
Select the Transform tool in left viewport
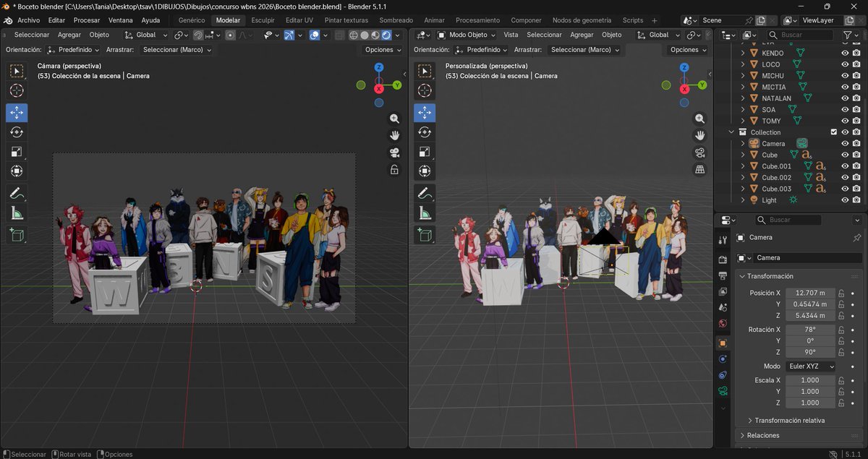coord(17,171)
